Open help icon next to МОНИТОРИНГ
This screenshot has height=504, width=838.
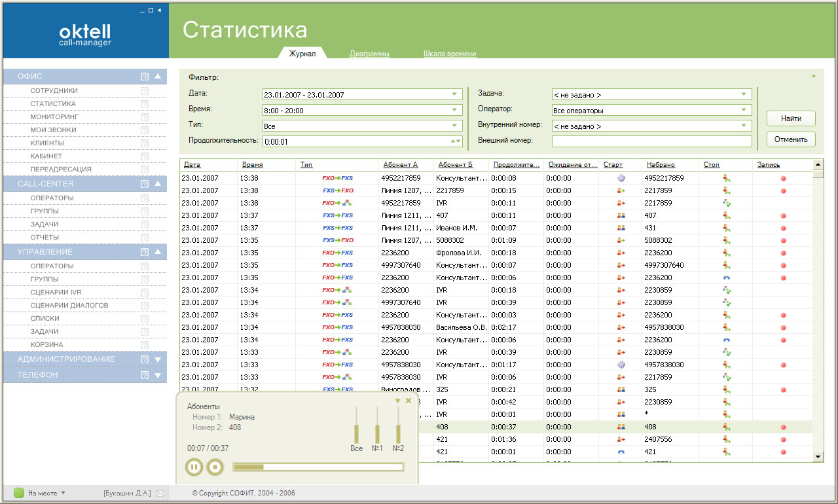(145, 117)
